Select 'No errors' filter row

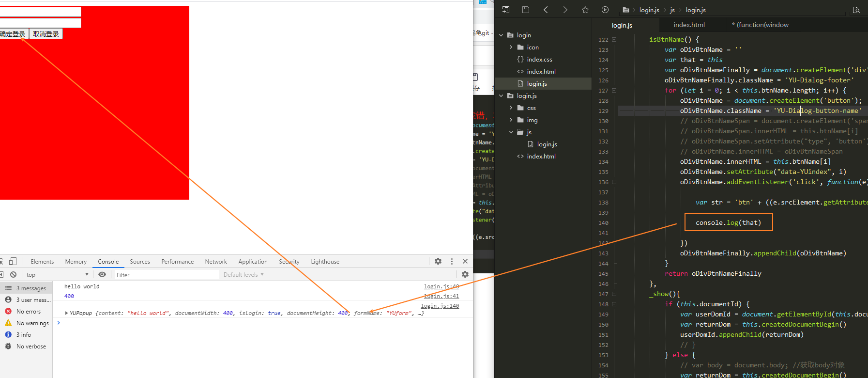pyautogui.click(x=26, y=311)
